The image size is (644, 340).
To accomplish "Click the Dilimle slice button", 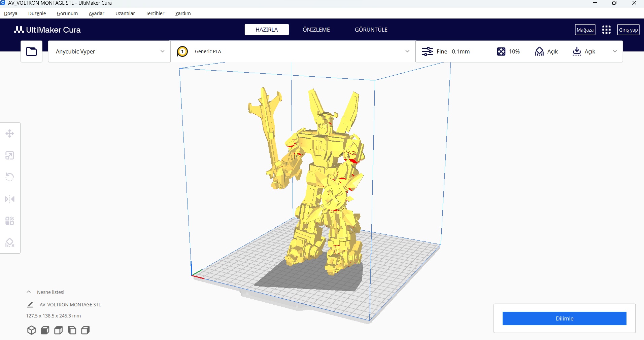I will pos(565,318).
